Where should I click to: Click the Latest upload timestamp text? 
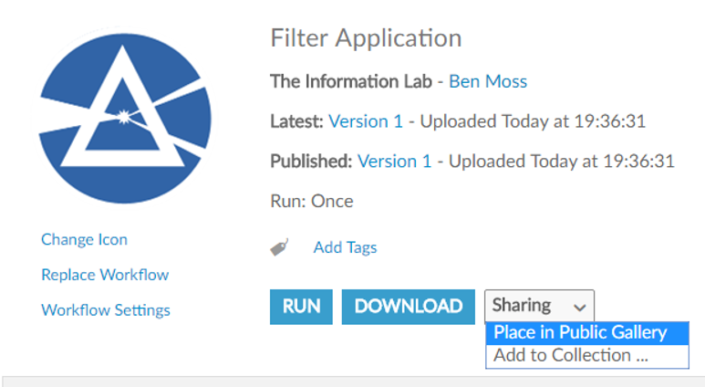tap(533, 121)
